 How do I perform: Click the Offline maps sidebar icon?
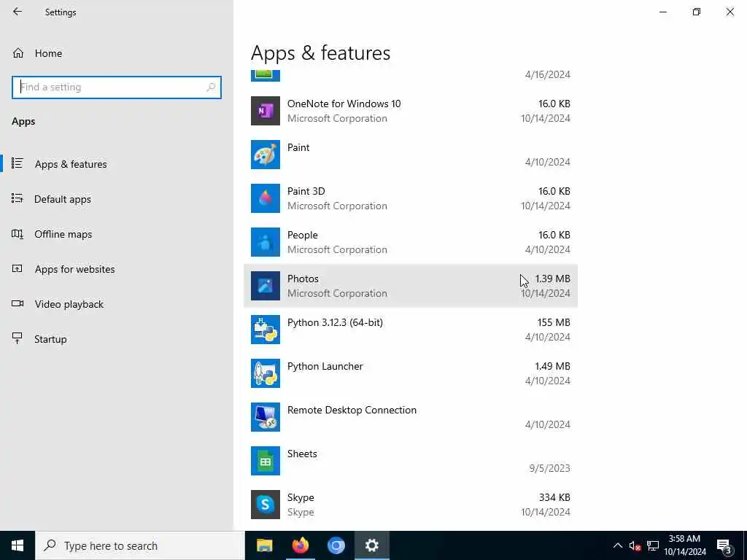[x=18, y=234]
